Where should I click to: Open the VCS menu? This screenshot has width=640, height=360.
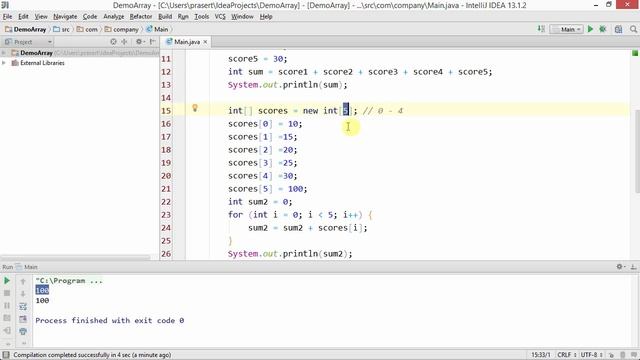pyautogui.click(x=220, y=17)
